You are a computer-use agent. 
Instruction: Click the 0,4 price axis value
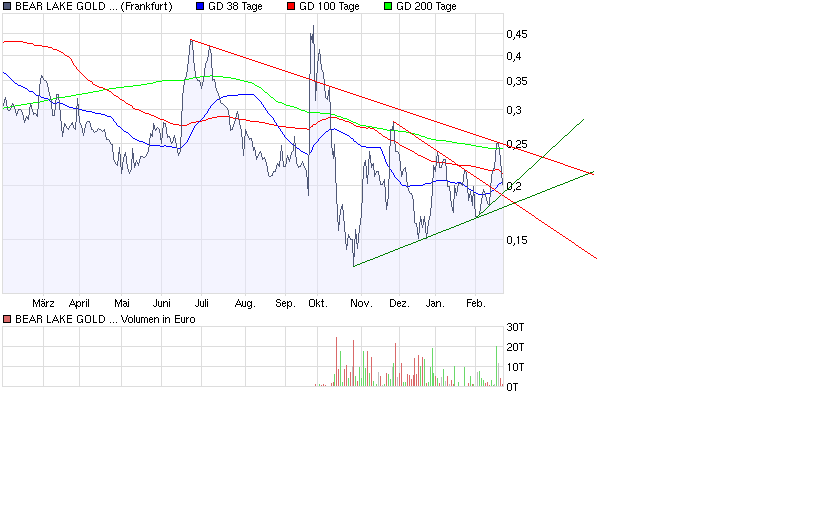coord(514,56)
